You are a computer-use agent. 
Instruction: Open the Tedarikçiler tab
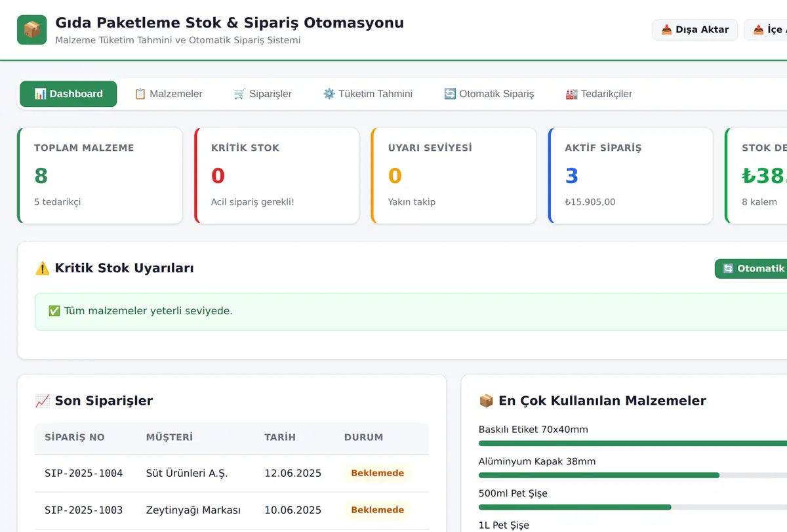599,94
